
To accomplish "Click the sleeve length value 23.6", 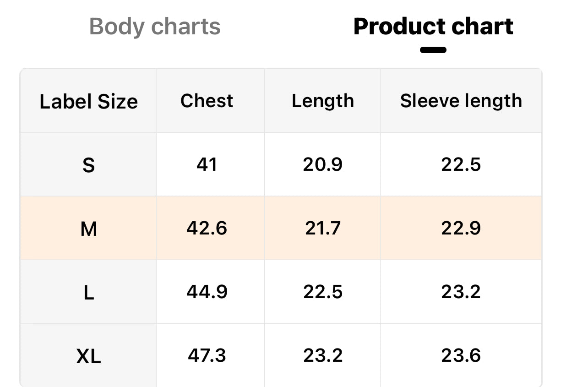I will (461, 355).
